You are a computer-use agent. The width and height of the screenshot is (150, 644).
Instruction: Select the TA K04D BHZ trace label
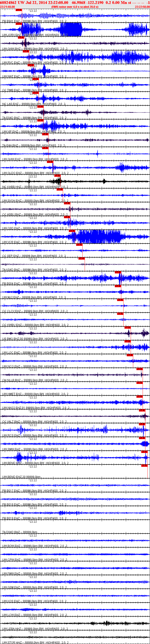(x=35, y=270)
